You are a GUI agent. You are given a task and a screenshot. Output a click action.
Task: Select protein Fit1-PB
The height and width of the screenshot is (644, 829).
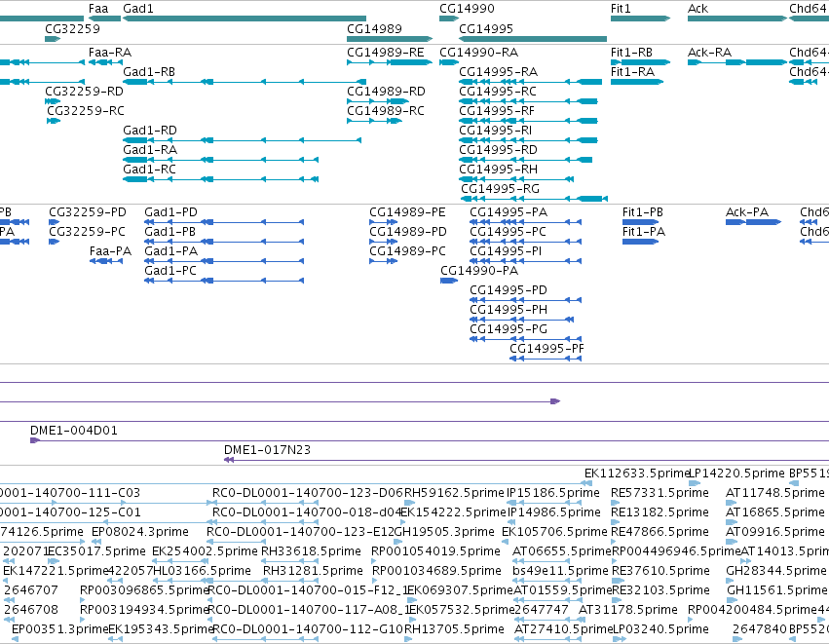[640, 222]
